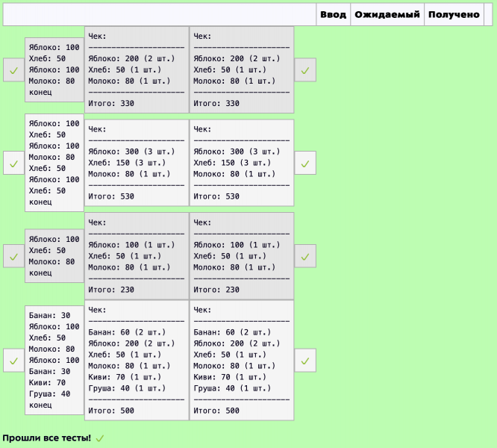Click the right checkmark of the Итого 330 test
The width and height of the screenshot is (497, 448).
coord(305,70)
